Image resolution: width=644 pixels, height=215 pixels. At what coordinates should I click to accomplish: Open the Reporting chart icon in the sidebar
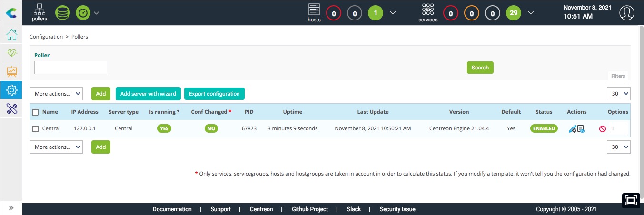[x=11, y=71]
